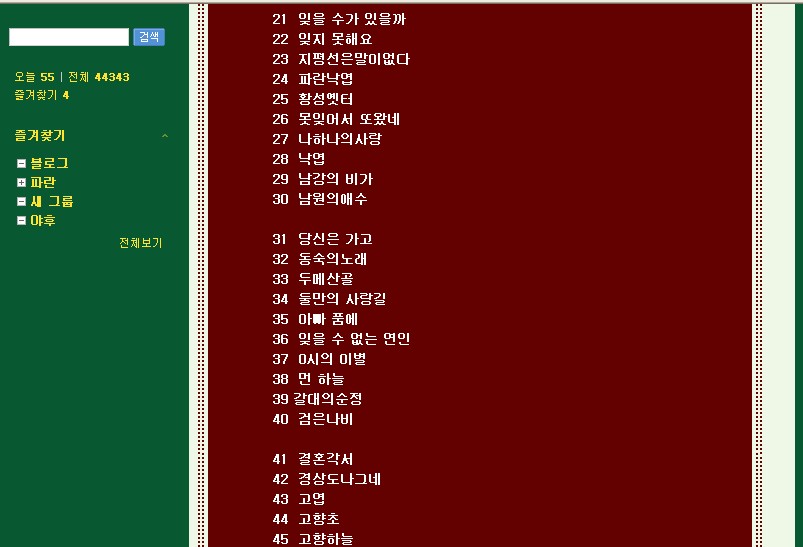
Task: Select song 25 황성옛터
Action: tap(312, 99)
